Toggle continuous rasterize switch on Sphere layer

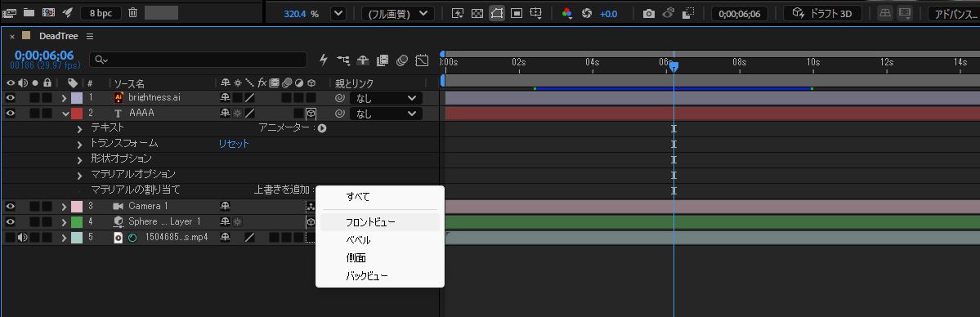point(238,221)
